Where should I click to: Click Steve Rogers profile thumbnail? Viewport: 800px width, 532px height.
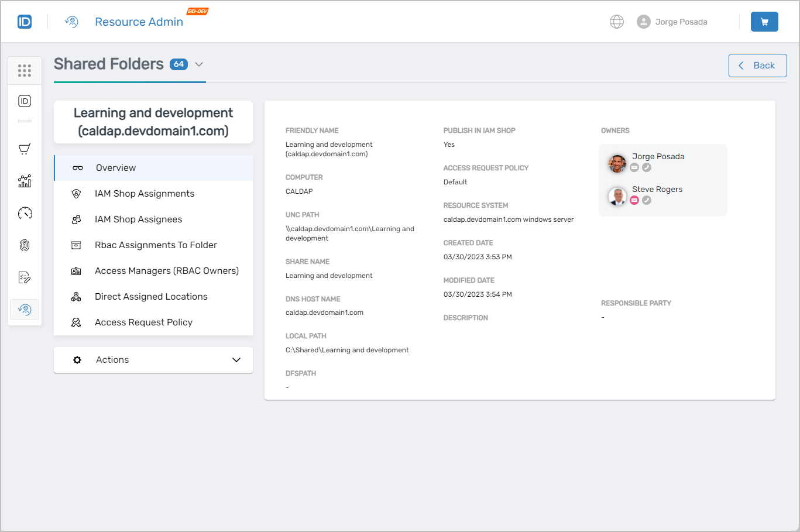click(617, 197)
